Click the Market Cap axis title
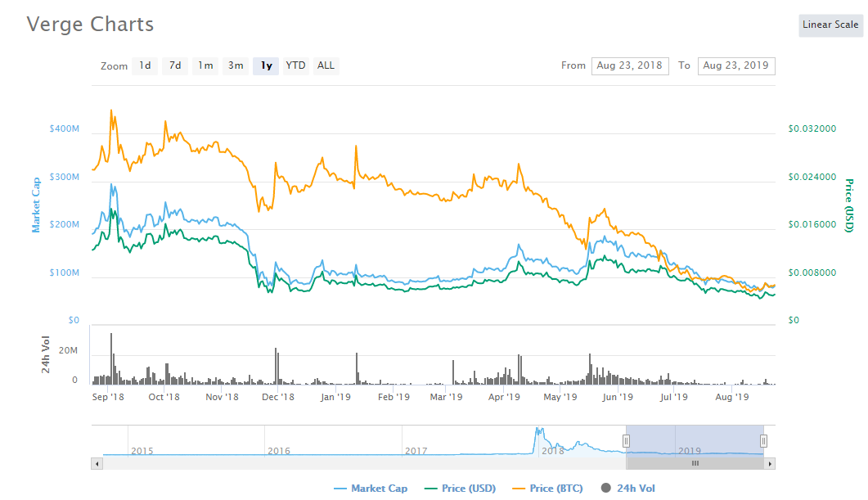Viewport: 868px width, 500px height. coord(36,205)
